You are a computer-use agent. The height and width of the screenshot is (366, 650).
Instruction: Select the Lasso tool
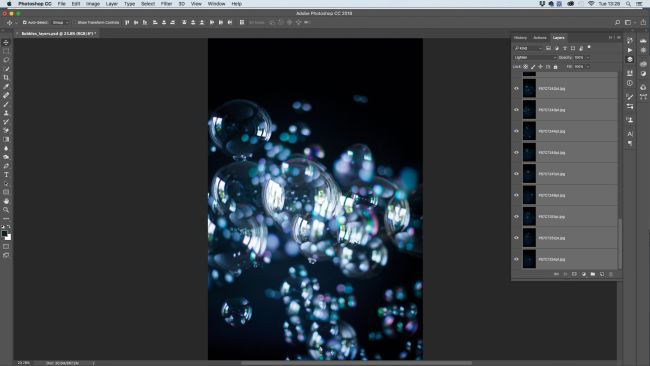coord(6,60)
